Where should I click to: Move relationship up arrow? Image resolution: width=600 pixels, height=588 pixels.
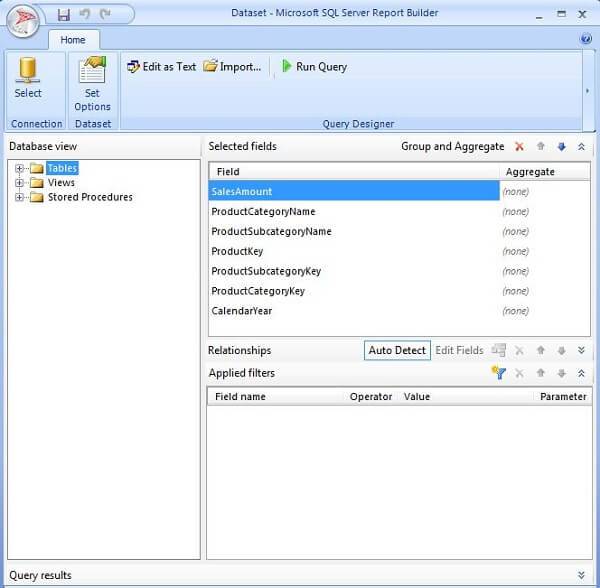540,350
